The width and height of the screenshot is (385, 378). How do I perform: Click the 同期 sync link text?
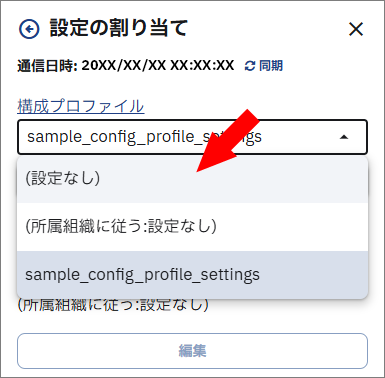271,66
